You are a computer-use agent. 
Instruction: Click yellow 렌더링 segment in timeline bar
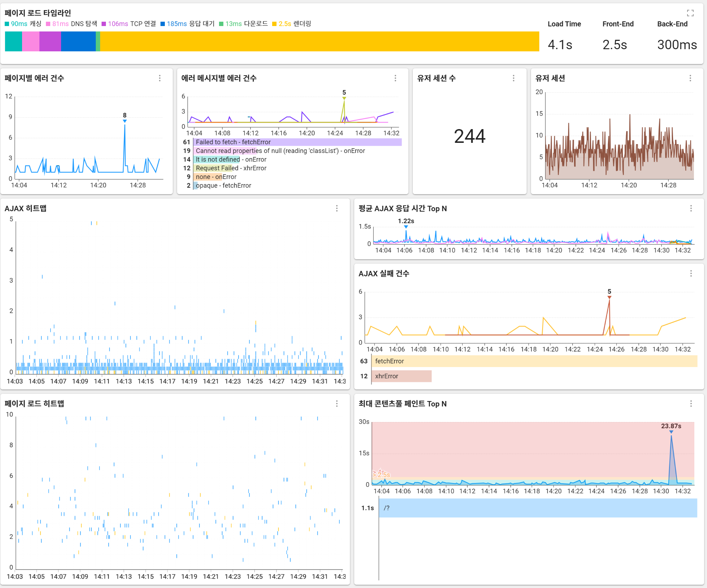(x=320, y=42)
